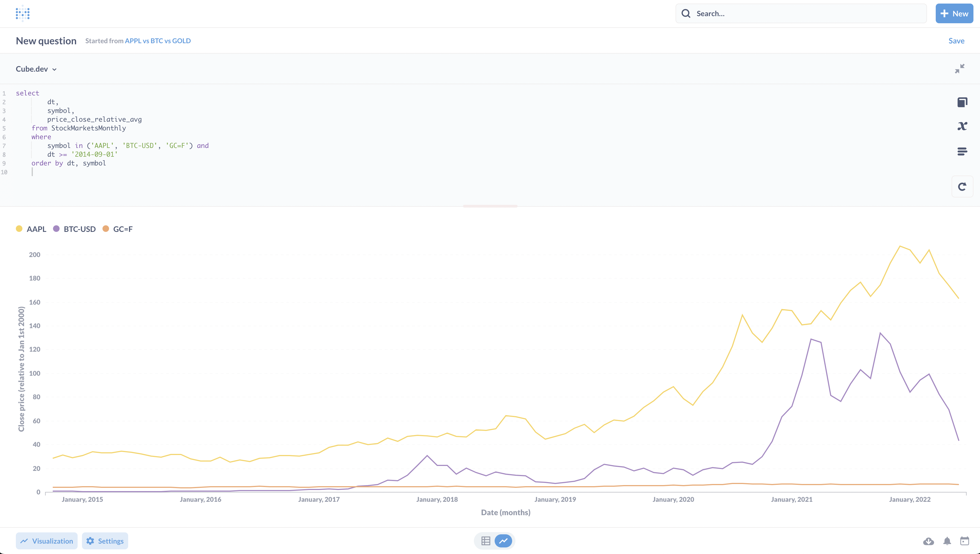The height and width of the screenshot is (554, 980).
Task: Click the Save link
Action: pos(956,41)
